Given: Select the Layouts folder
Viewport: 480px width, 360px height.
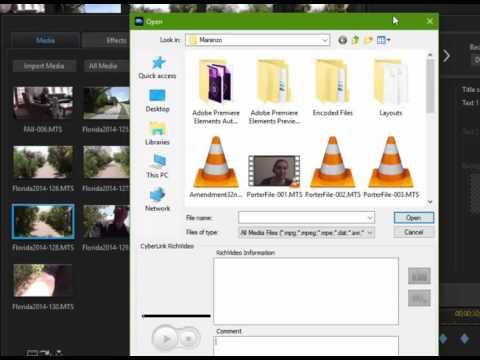Looking at the screenshot, I should (x=391, y=88).
